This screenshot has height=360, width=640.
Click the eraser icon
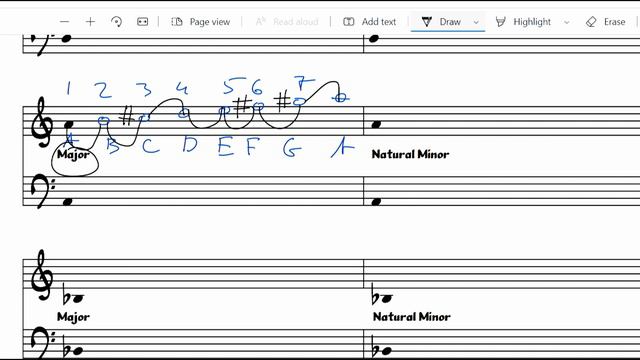(591, 22)
